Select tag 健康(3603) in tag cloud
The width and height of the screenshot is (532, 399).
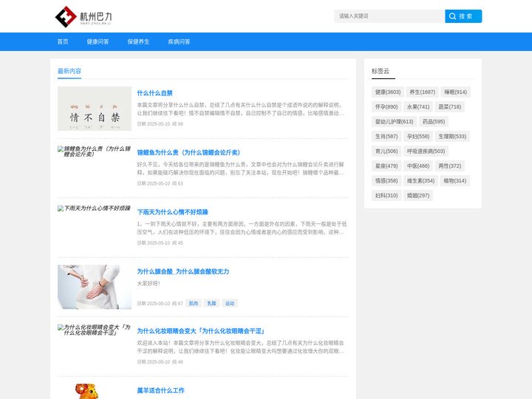[388, 92]
